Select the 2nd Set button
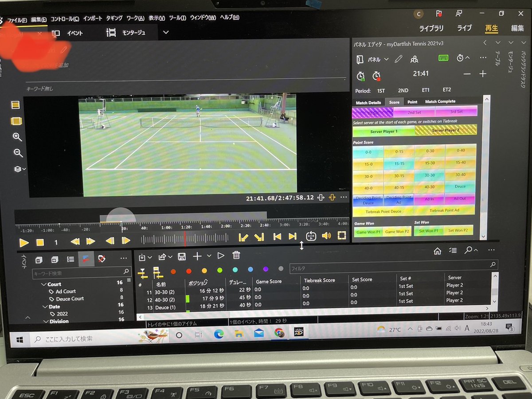Screen dimensions: 532x399 coord(415,112)
